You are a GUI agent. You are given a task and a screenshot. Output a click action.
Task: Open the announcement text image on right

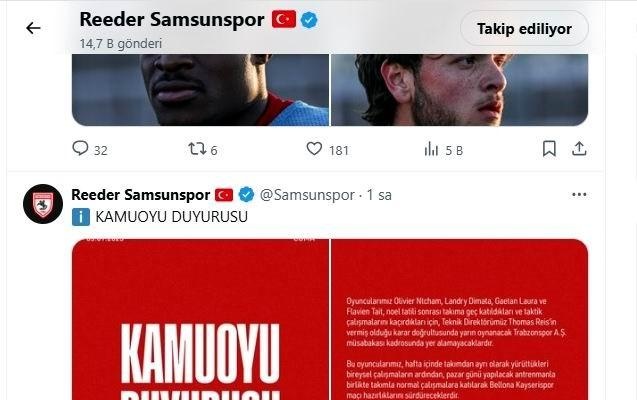coord(459,319)
